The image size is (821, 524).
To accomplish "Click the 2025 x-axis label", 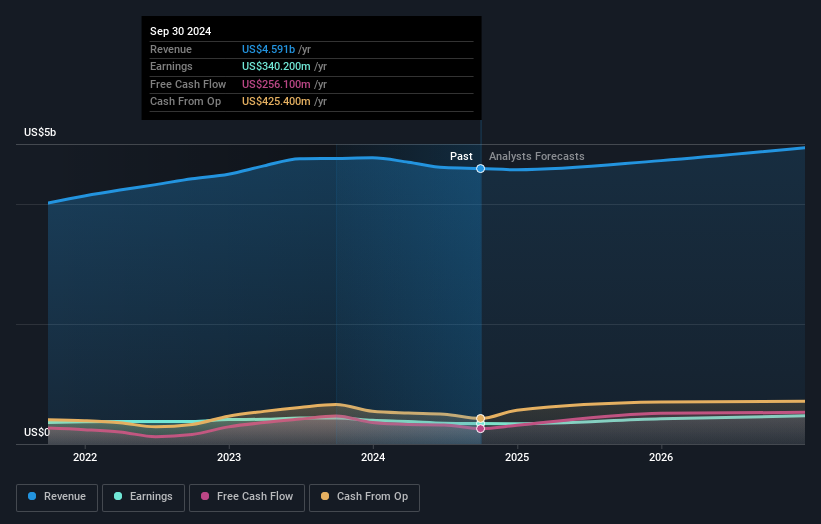I will point(517,457).
